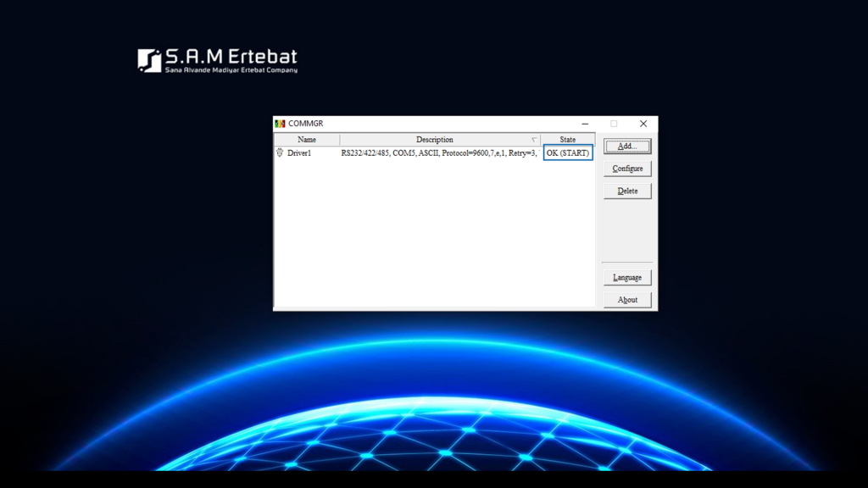
Task: Minimize the COMMGR window
Action: point(585,124)
